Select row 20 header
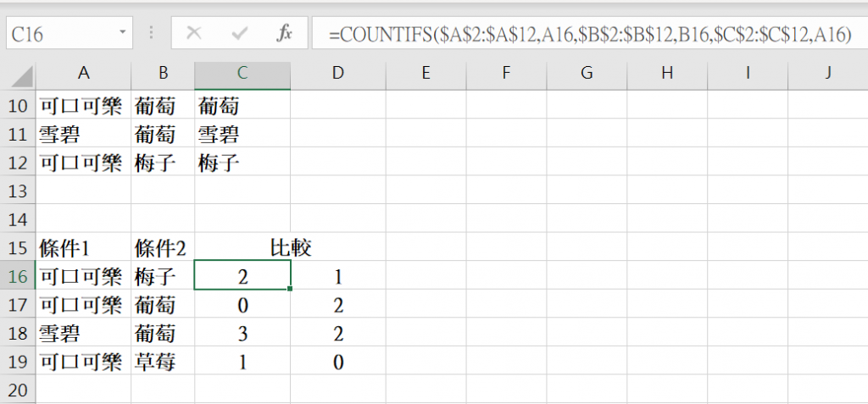The width and height of the screenshot is (868, 404). [19, 390]
